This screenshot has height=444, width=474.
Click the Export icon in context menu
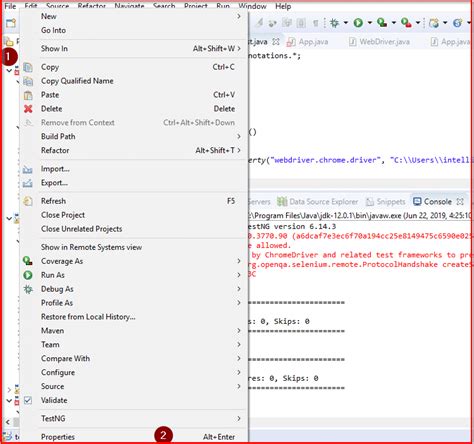click(28, 183)
